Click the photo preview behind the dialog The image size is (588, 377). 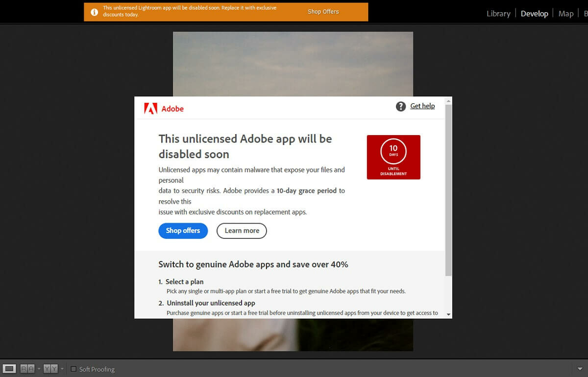click(293, 64)
